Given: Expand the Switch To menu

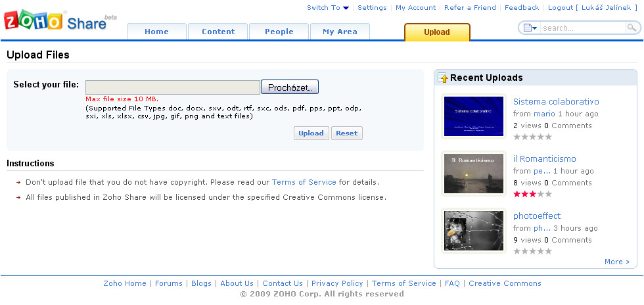Looking at the screenshot, I should click(328, 8).
